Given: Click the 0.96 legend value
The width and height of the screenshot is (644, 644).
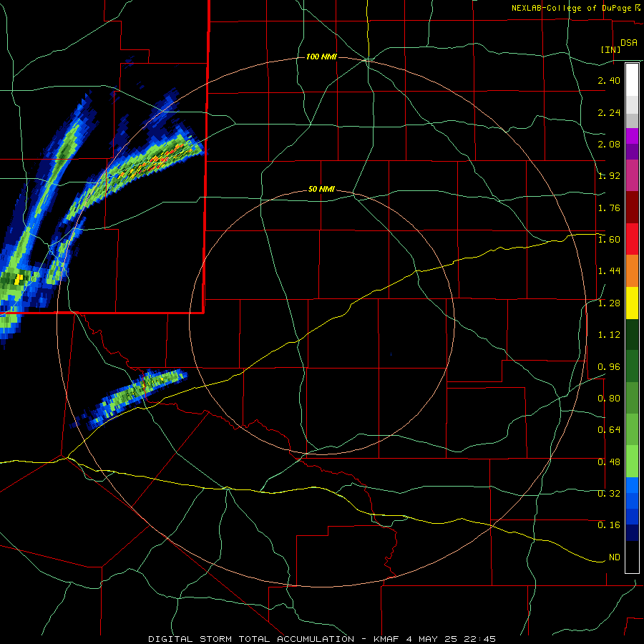Looking at the screenshot, I should (609, 367).
